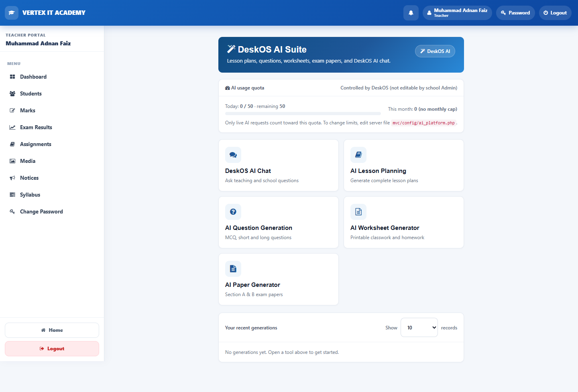Click the Media picture icon in sidebar
The width and height of the screenshot is (578, 392).
[12, 161]
